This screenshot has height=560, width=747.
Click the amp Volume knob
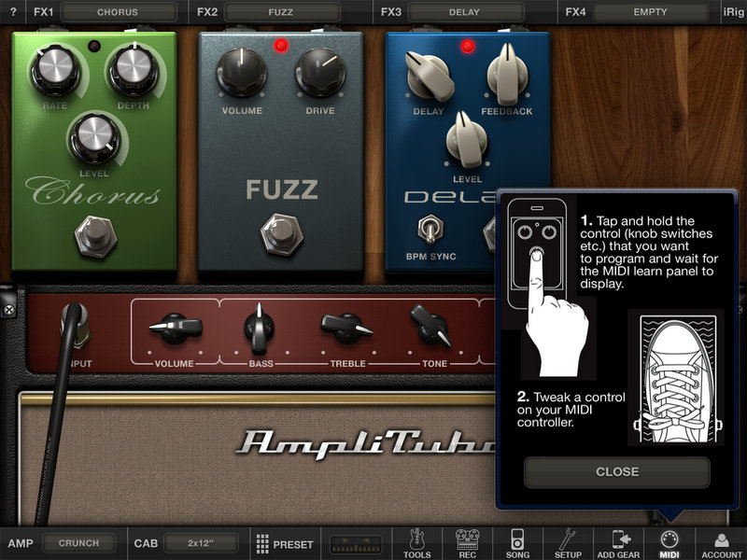click(176, 329)
